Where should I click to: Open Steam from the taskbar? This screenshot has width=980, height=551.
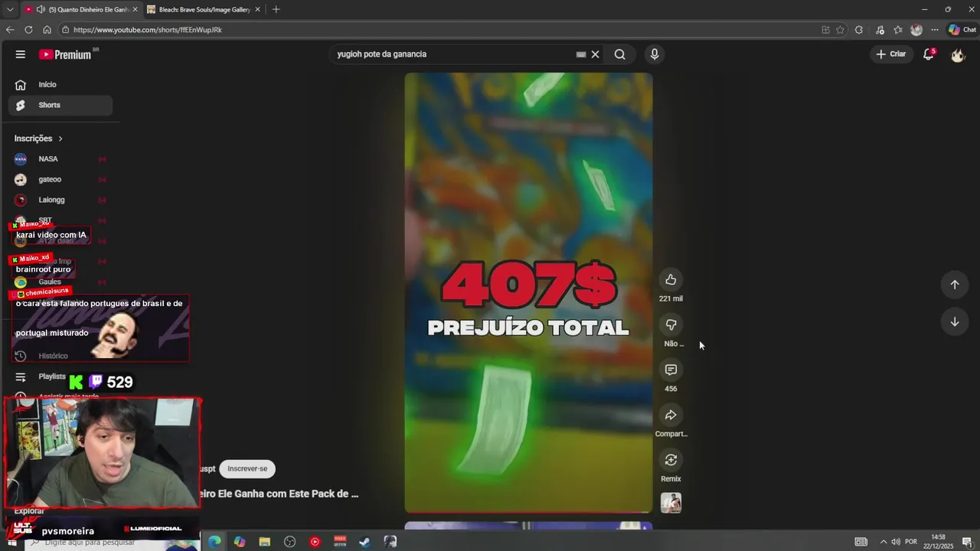coord(365,542)
